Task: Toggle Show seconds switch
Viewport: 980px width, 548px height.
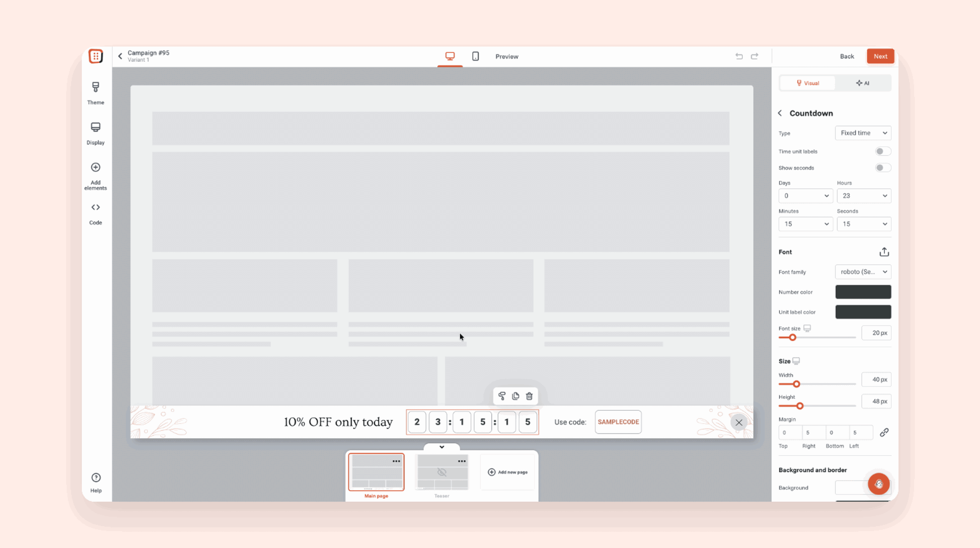Action: [x=883, y=168]
